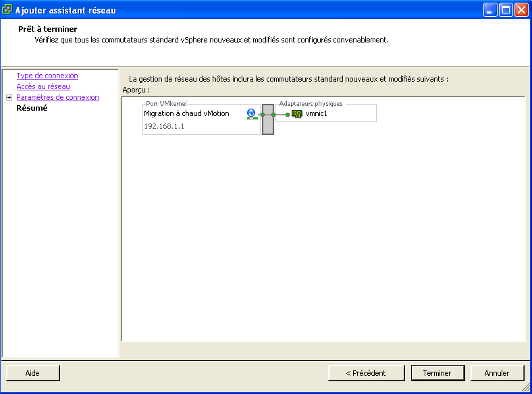Viewport: 532px width, 394px height.
Task: Maximize the network wizard window
Action: [506, 10]
